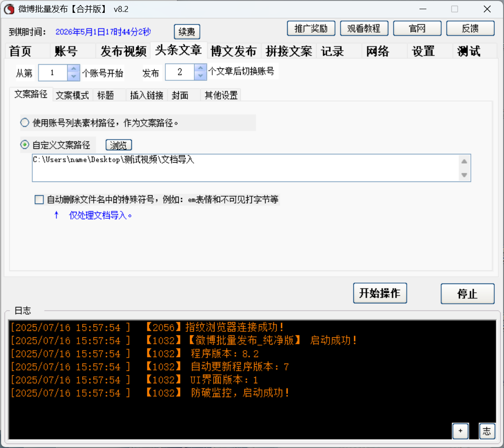Open the 发布视频 tab
Image resolution: width=504 pixels, height=448 pixels.
(x=124, y=51)
